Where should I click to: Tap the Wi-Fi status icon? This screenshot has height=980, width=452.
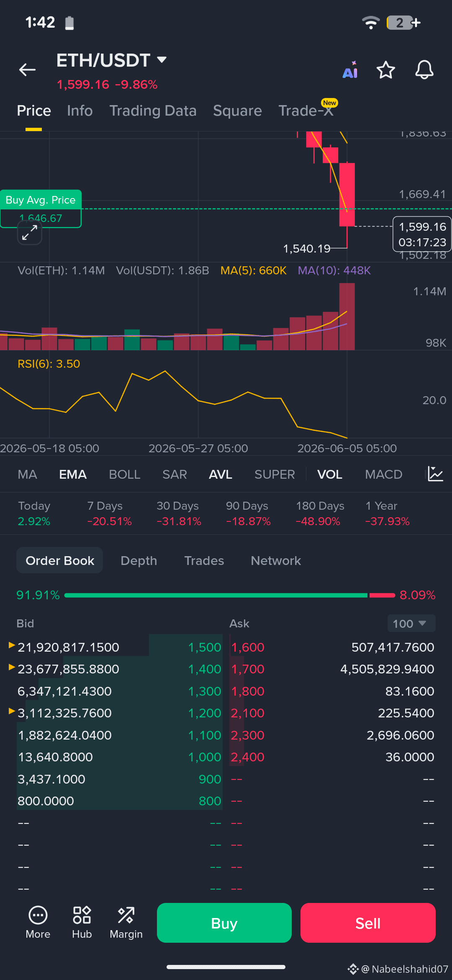coord(371,22)
